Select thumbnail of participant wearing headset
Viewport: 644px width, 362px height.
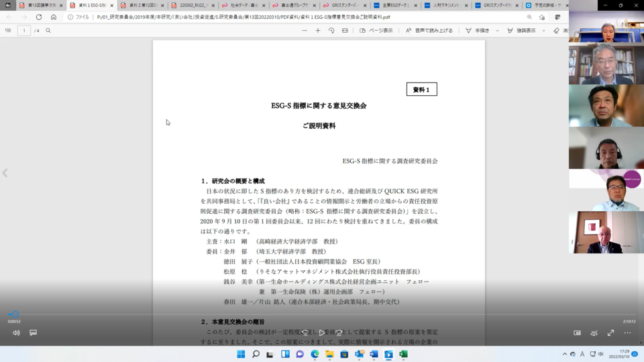[x=606, y=147]
